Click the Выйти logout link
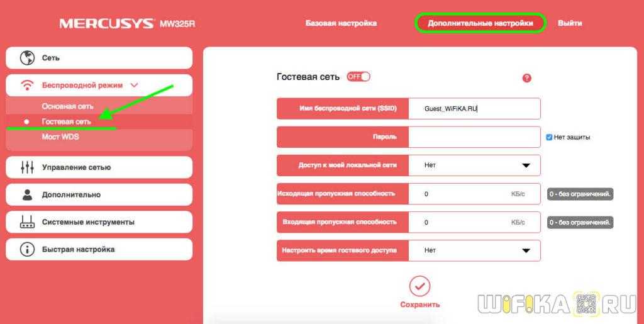The height and width of the screenshot is (324, 644). [570, 23]
